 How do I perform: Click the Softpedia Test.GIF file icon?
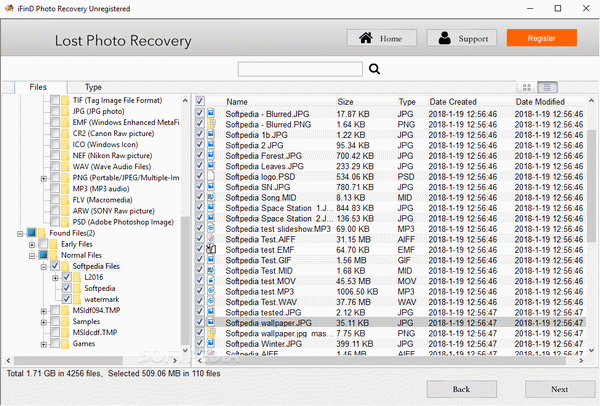click(x=211, y=259)
